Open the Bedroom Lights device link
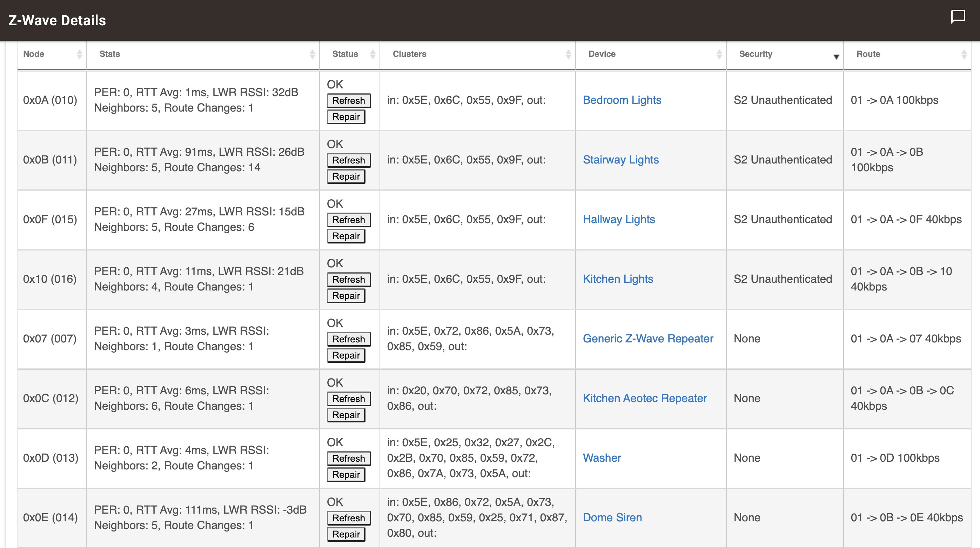Screen dimensions: 980x548 (x=622, y=100)
